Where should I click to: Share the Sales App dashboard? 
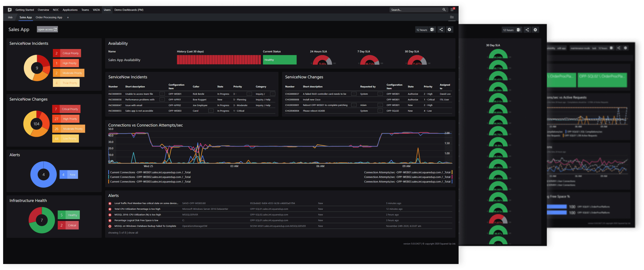tap(441, 30)
